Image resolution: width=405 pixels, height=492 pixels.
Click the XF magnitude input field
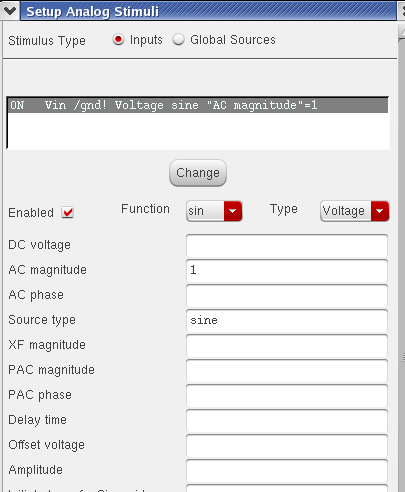click(287, 346)
